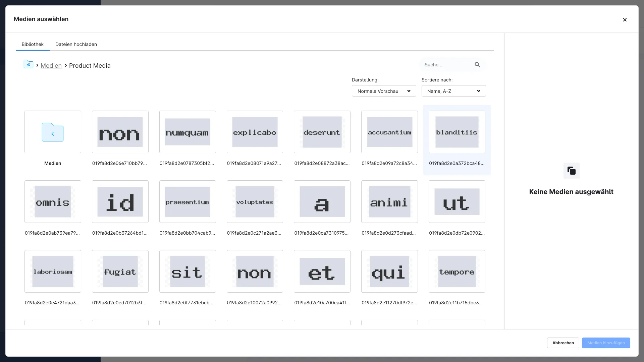Open the Medien parent folder icon
Viewport: 644px width, 362px height.
coord(53,132)
